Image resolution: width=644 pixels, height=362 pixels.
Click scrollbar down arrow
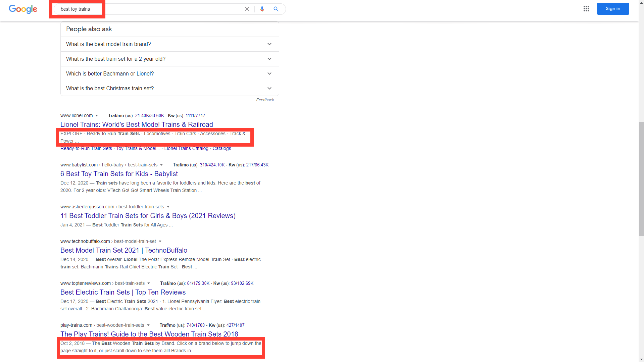click(641, 359)
